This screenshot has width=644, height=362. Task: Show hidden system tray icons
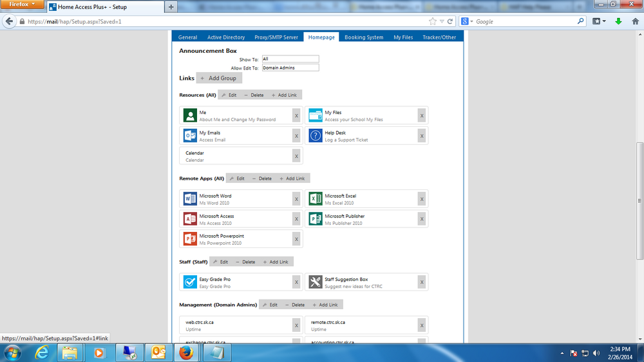pos(562,354)
